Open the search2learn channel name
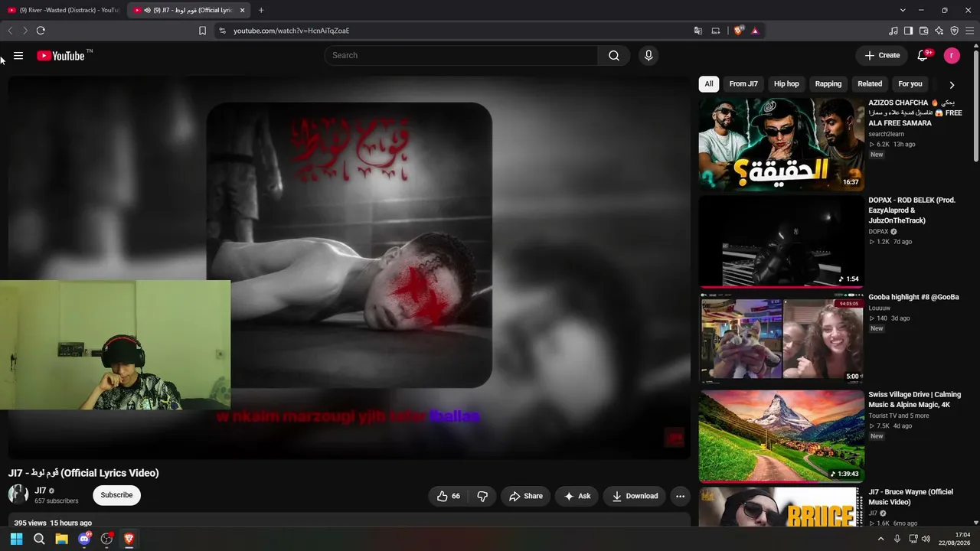Screen dimensions: 980x551 tap(886, 134)
